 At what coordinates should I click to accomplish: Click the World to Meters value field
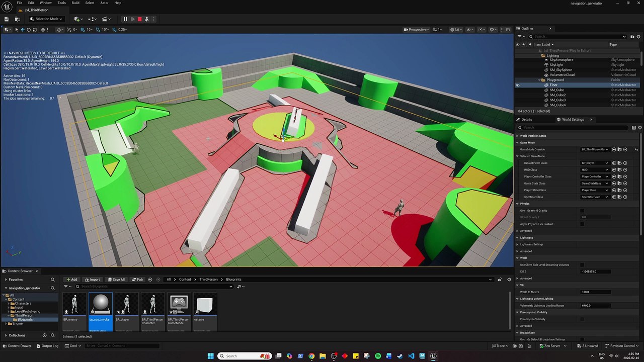pyautogui.click(x=596, y=292)
